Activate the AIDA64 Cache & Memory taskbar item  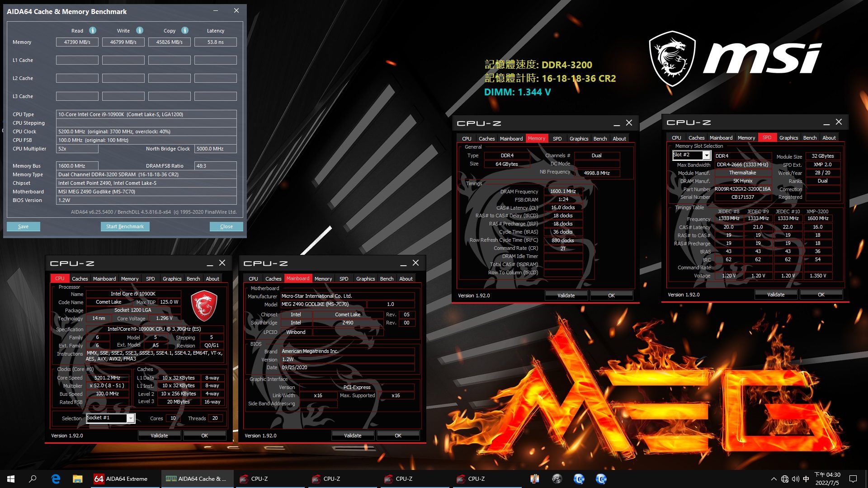198,479
